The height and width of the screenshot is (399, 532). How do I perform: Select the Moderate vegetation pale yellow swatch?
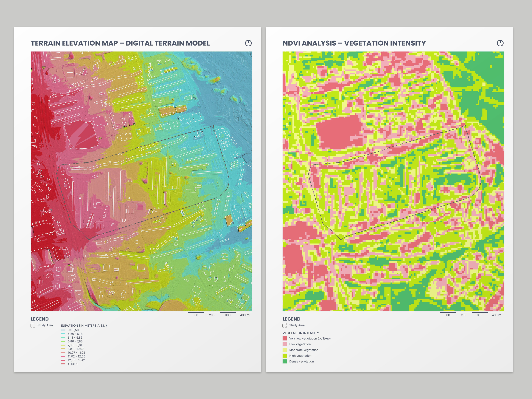point(285,350)
